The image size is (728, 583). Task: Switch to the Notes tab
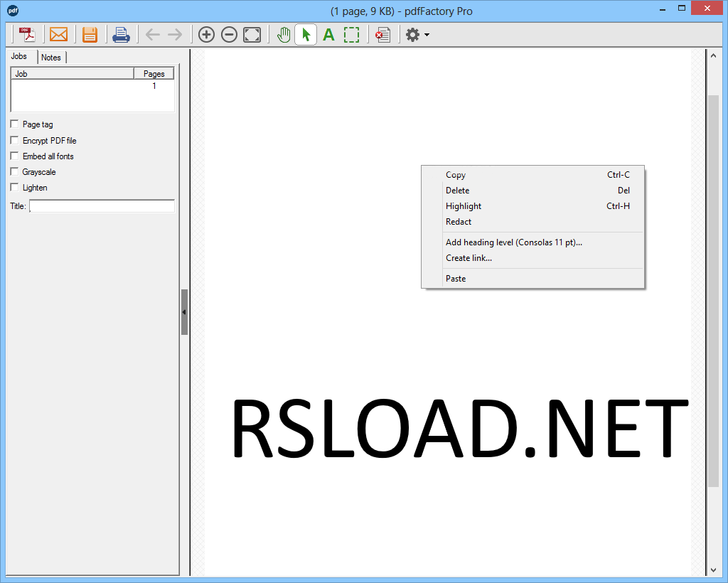point(51,58)
